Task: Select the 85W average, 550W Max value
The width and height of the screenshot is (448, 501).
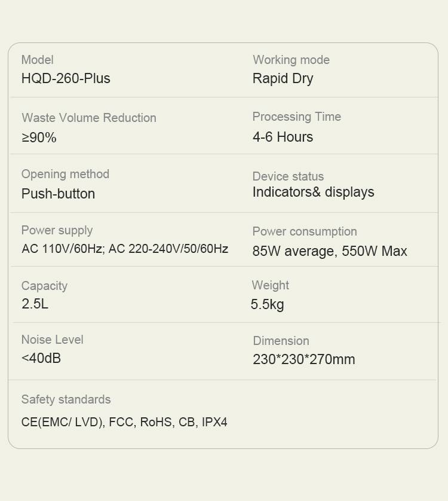Action: click(x=330, y=251)
